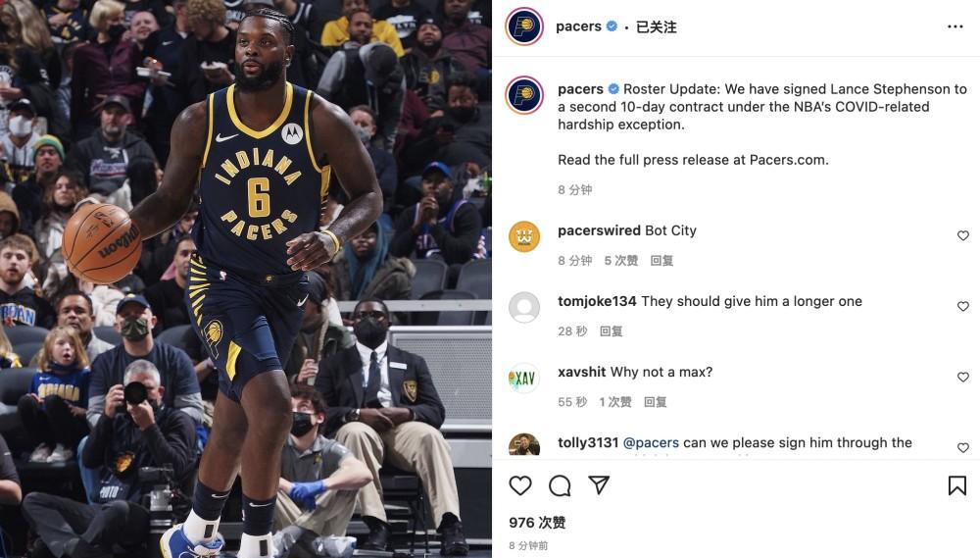
Task: Open the three-dot more options menu
Action: pos(955,26)
